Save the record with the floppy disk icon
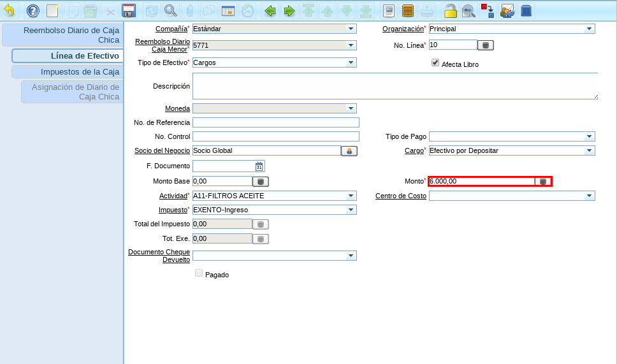617x364 pixels. pos(129,11)
